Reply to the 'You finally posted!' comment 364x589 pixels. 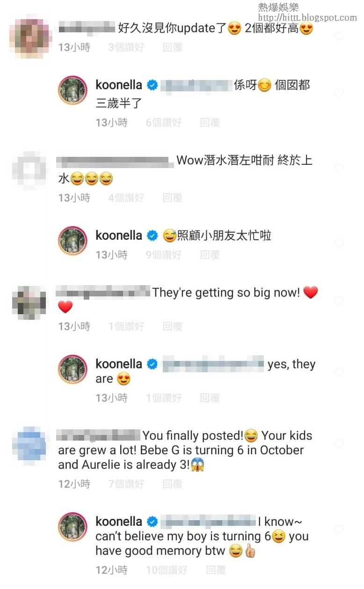(x=172, y=484)
